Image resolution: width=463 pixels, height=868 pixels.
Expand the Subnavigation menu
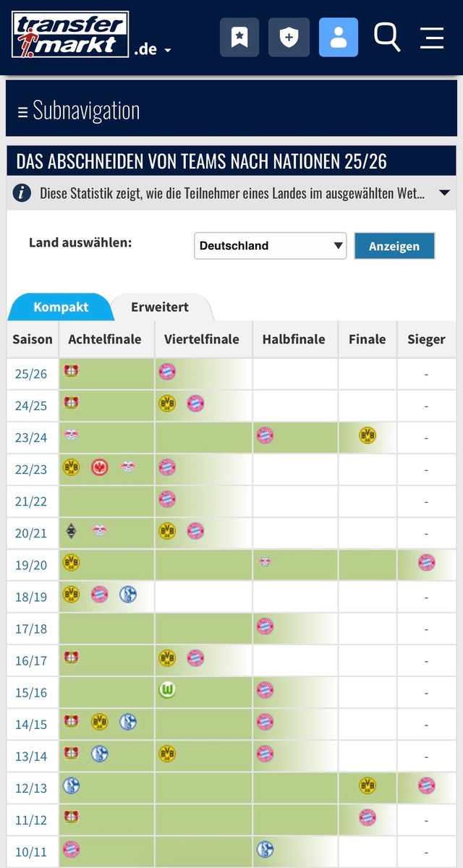pyautogui.click(x=79, y=111)
